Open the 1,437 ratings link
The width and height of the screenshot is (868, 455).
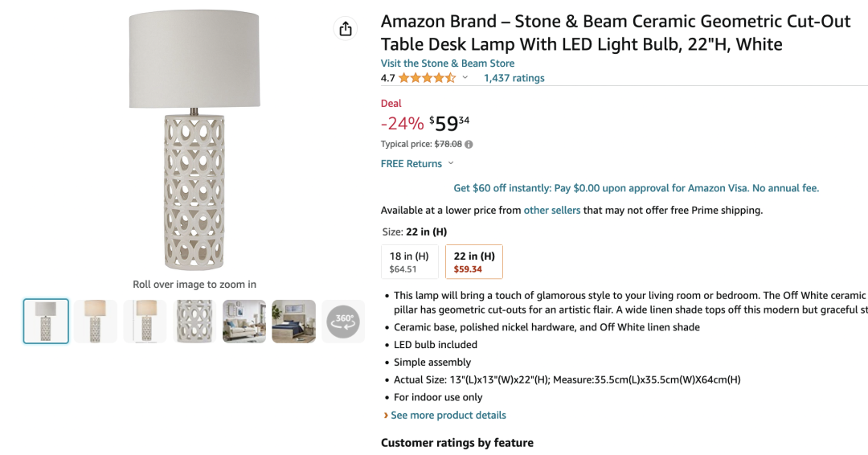tap(514, 78)
